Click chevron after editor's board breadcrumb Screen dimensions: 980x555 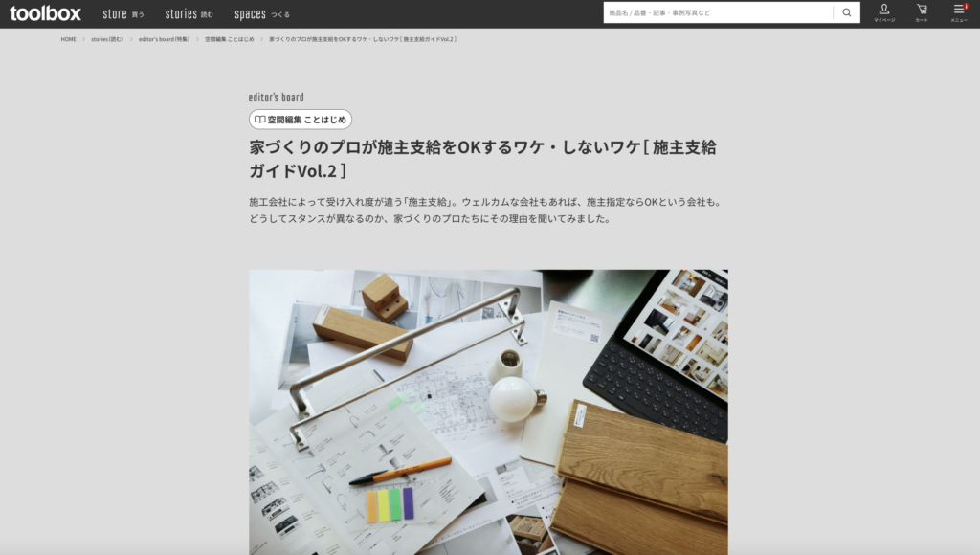pos(197,39)
